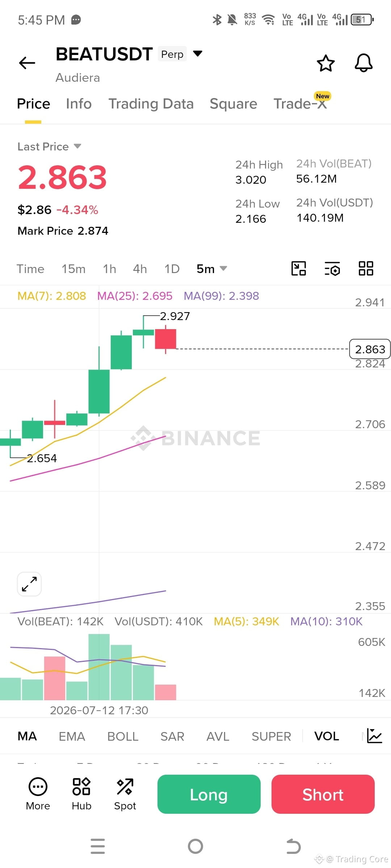Screen dimensions: 391x868
Task: Open the Trading Data tab
Action: tap(151, 104)
